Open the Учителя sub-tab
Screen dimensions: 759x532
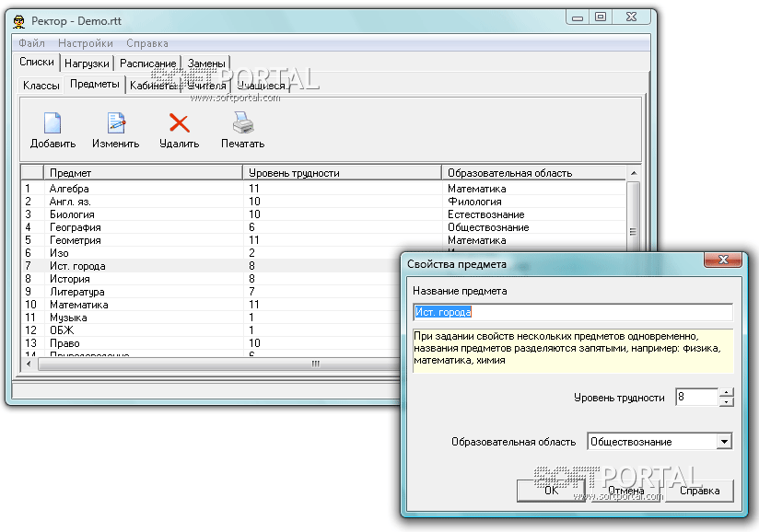pos(206,86)
